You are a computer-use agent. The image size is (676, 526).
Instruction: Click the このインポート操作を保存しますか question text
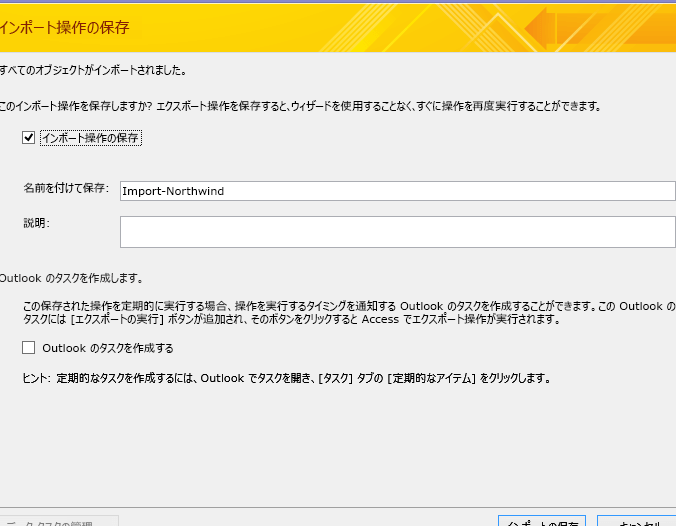(x=300, y=105)
